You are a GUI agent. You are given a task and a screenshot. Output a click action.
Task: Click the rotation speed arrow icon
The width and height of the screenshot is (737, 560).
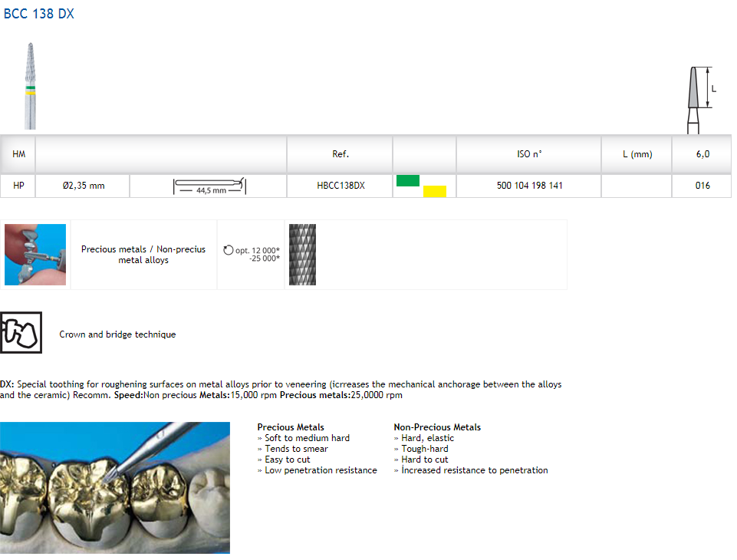click(228, 250)
